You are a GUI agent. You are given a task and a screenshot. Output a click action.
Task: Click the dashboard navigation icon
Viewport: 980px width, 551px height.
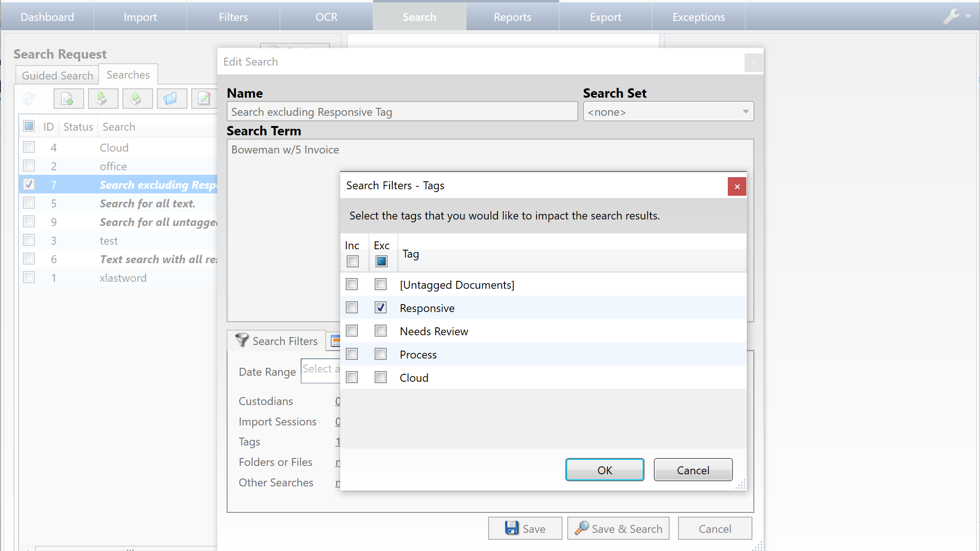(x=47, y=16)
